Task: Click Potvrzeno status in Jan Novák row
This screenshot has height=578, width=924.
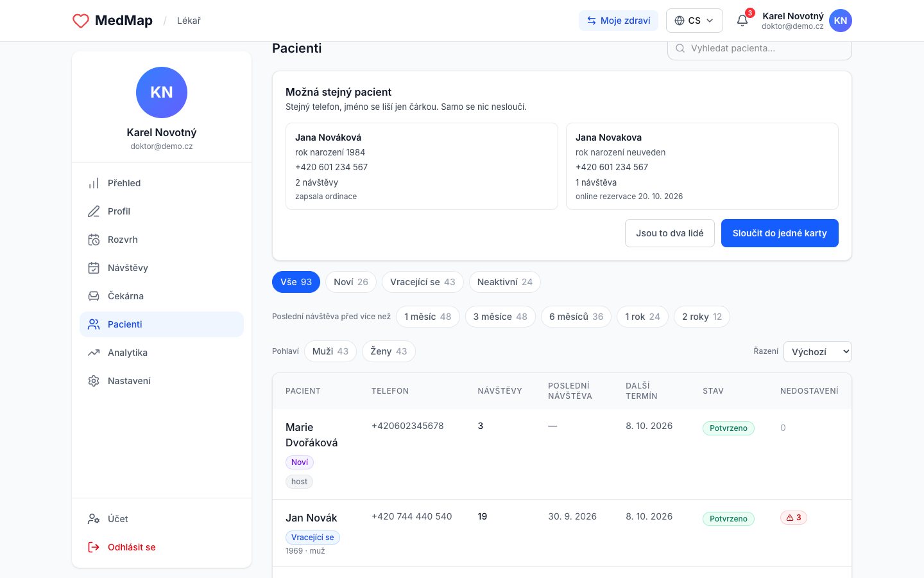Action: click(728, 519)
